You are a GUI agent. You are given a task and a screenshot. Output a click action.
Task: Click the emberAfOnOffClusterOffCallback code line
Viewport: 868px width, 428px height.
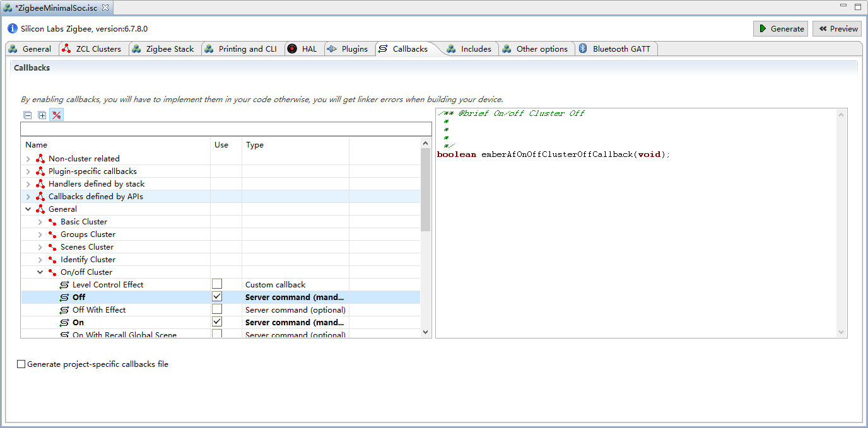pyautogui.click(x=553, y=154)
